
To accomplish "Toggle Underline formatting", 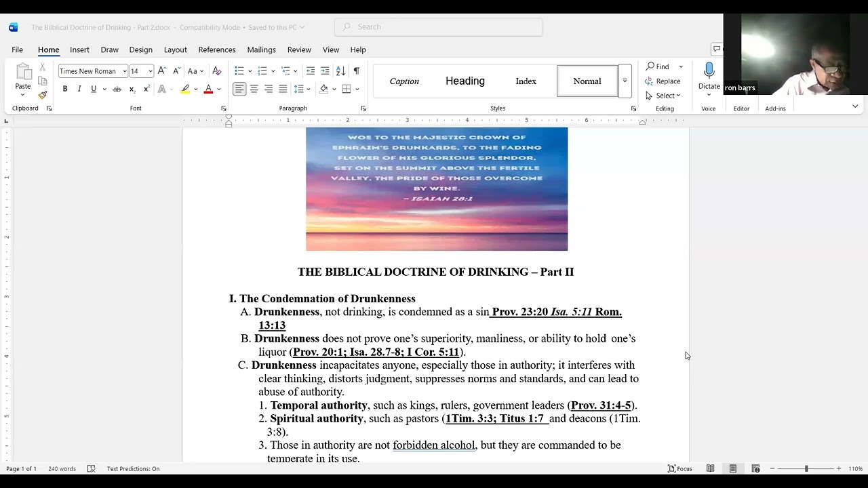I will 94,89.
